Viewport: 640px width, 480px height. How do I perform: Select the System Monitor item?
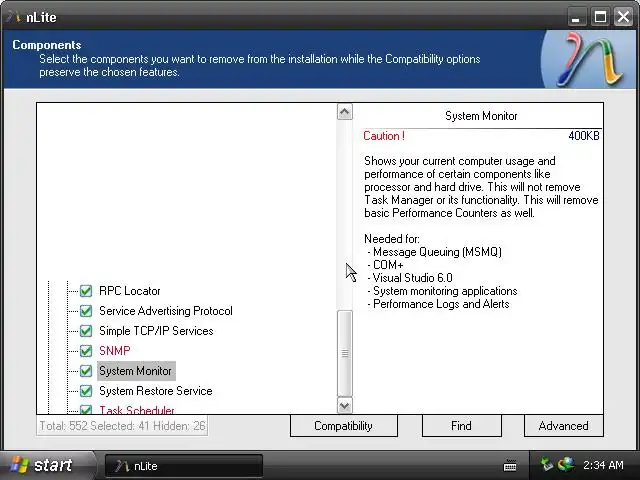136,371
